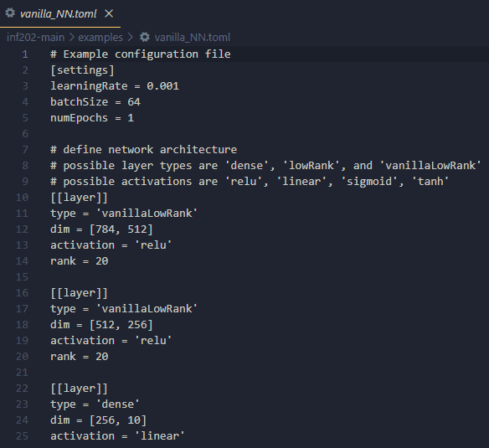
Task: Click line number 1 in gutter
Action: click(25, 54)
